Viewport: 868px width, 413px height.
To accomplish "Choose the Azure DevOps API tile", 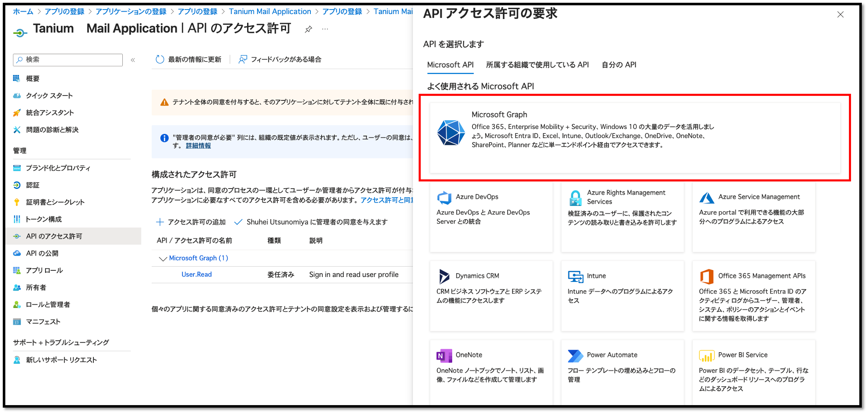I will click(x=491, y=217).
